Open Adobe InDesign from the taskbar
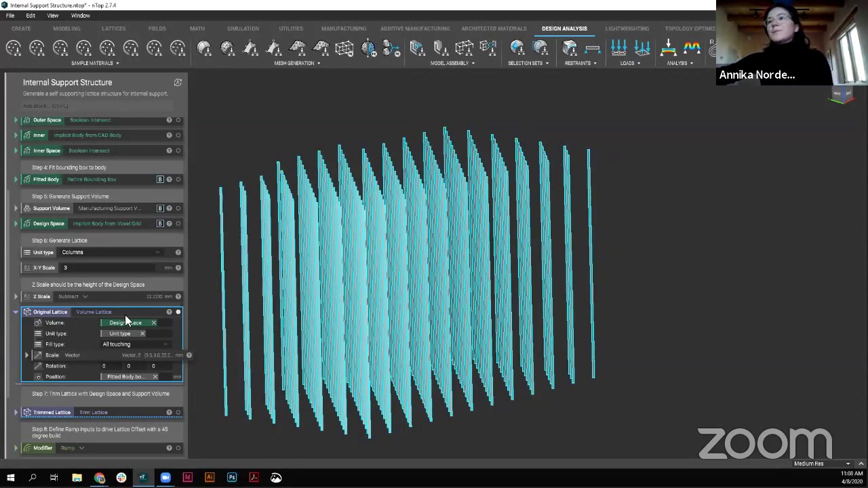This screenshot has width=868, height=488. coord(188,478)
